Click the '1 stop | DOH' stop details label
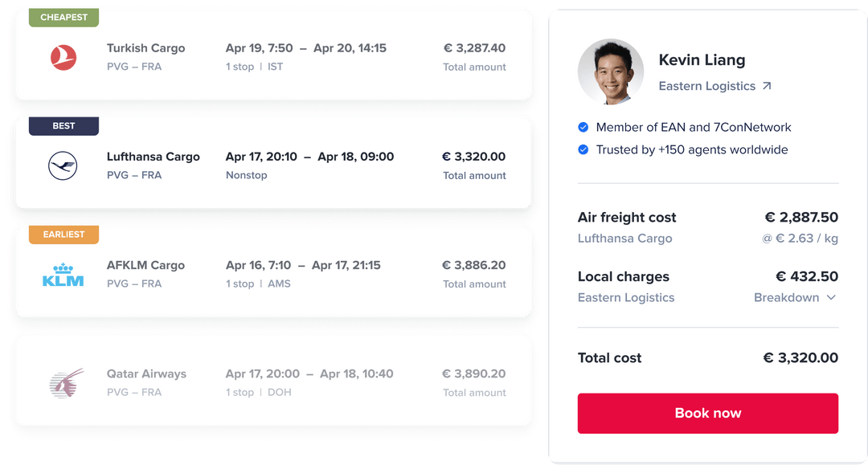Image resolution: width=868 pixels, height=465 pixels. (x=259, y=393)
